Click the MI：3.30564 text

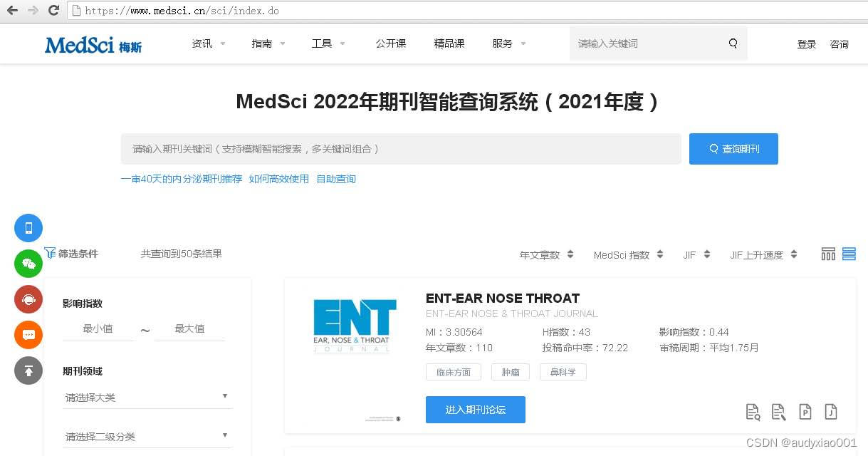pos(454,332)
